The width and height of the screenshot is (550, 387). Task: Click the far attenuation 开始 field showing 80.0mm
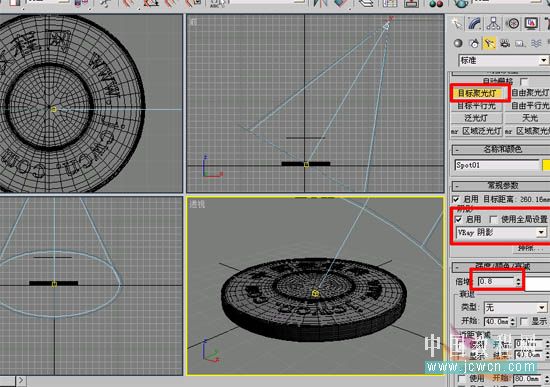pyautogui.click(x=527, y=379)
